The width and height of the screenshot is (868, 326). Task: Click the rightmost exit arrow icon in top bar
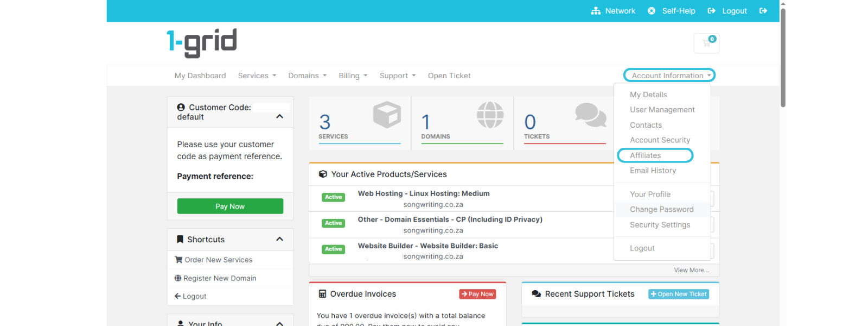[763, 11]
